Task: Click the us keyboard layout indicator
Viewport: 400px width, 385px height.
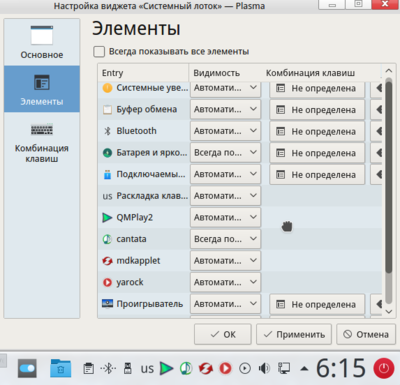Action: click(147, 369)
